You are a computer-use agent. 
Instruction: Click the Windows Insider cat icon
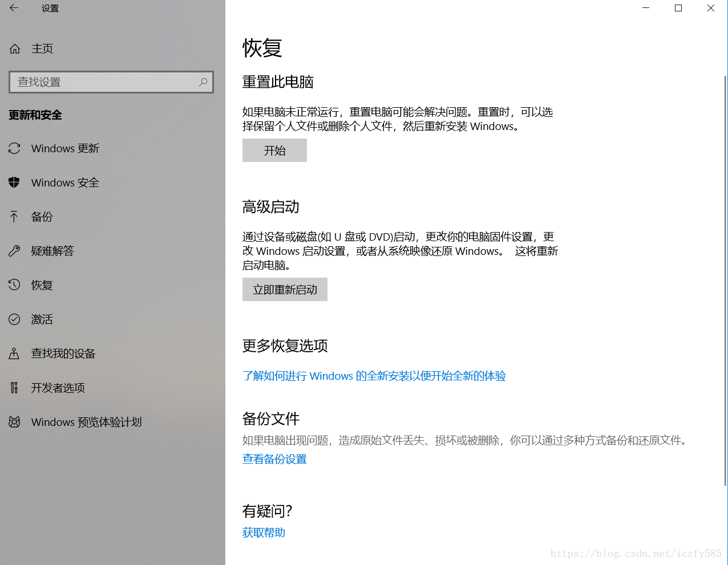tap(14, 422)
